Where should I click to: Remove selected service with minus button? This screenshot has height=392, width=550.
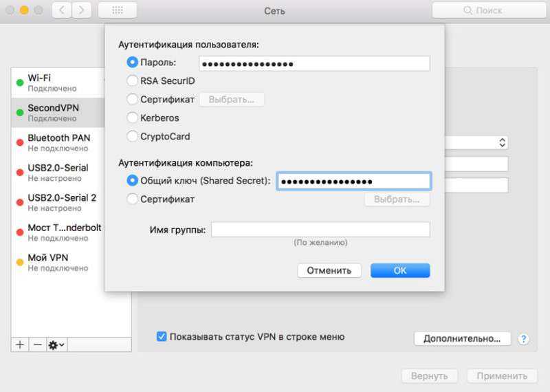click(38, 345)
